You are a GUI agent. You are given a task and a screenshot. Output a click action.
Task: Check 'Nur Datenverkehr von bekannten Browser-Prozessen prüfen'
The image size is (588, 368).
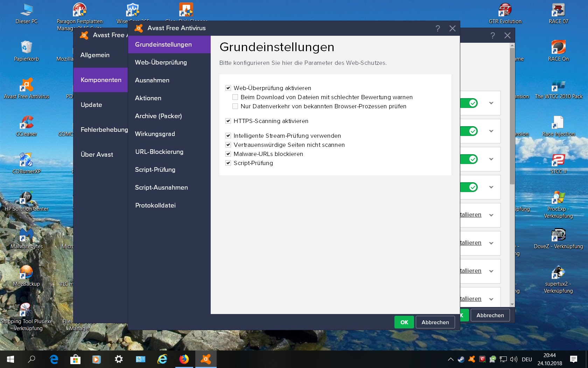235,106
